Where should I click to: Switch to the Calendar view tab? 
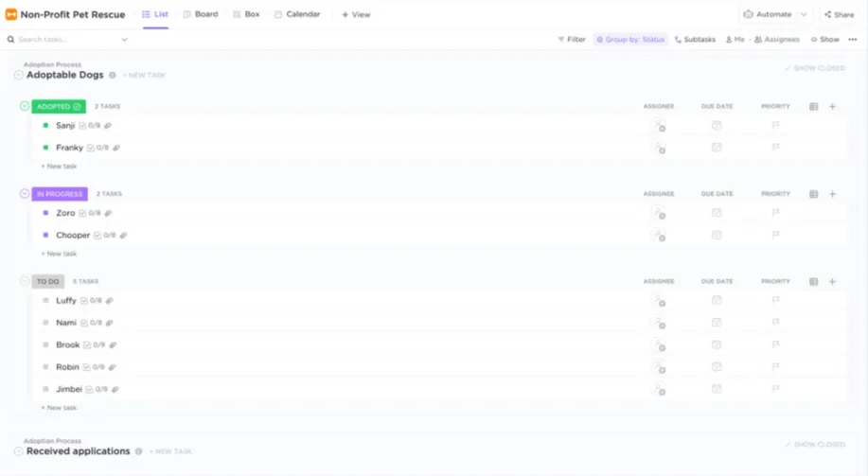point(297,14)
